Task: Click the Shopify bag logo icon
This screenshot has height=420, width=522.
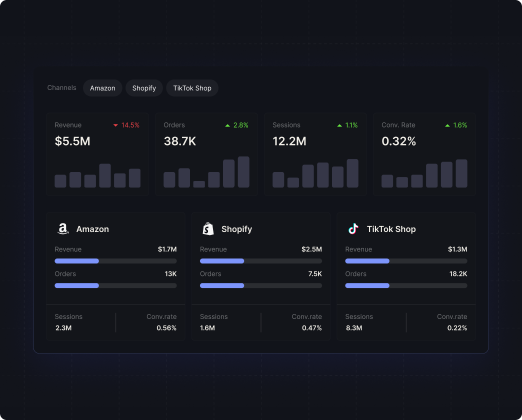Action: 208,228
